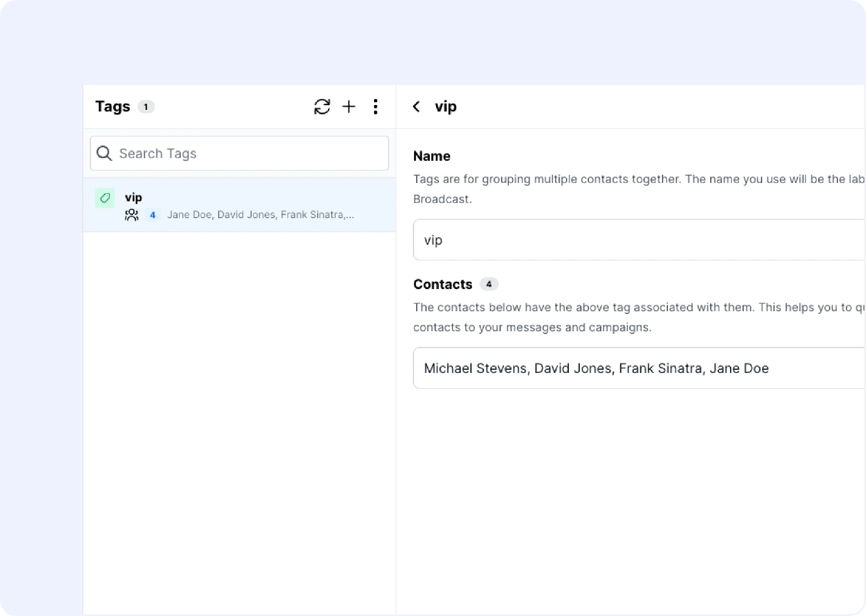Click the 'Tags are for grouping multiple contacts' description
Image resolution: width=866 pixels, height=616 pixels.
coord(639,189)
